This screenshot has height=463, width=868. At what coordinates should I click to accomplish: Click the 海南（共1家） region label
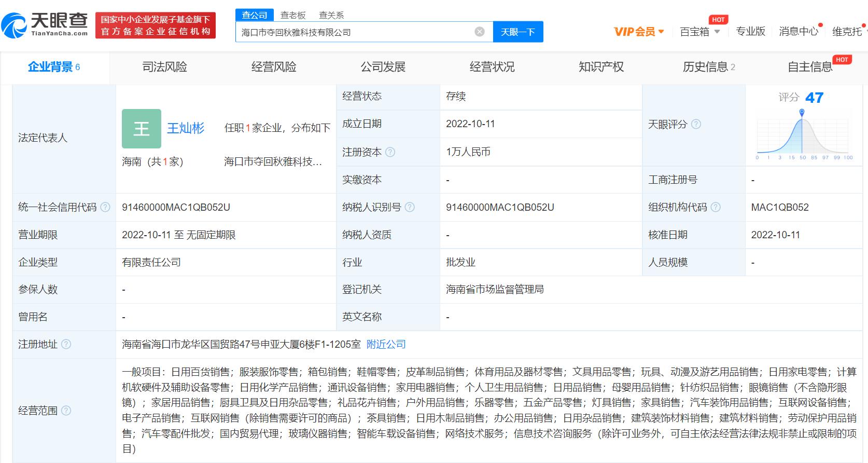[152, 162]
